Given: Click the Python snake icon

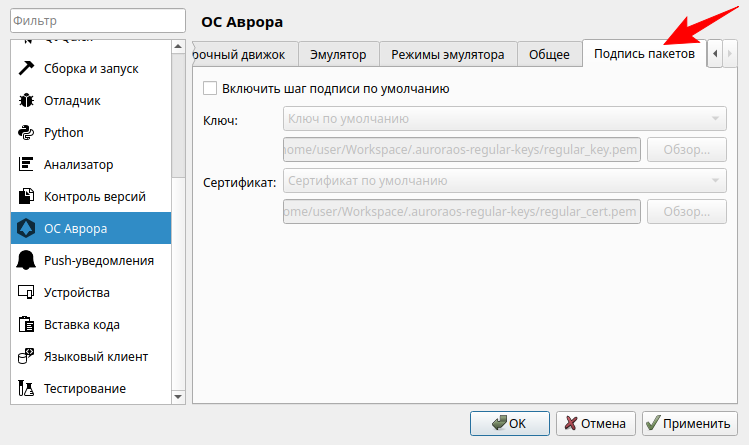Looking at the screenshot, I should point(26,132).
